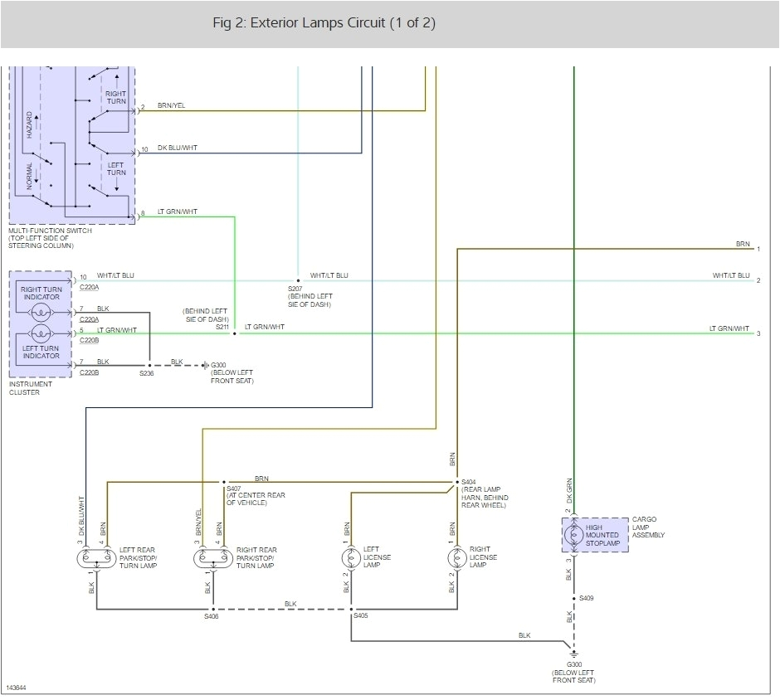Click the Left License Lamp bulb symbol
Image resolution: width=780 pixels, height=700 pixels.
click(352, 558)
